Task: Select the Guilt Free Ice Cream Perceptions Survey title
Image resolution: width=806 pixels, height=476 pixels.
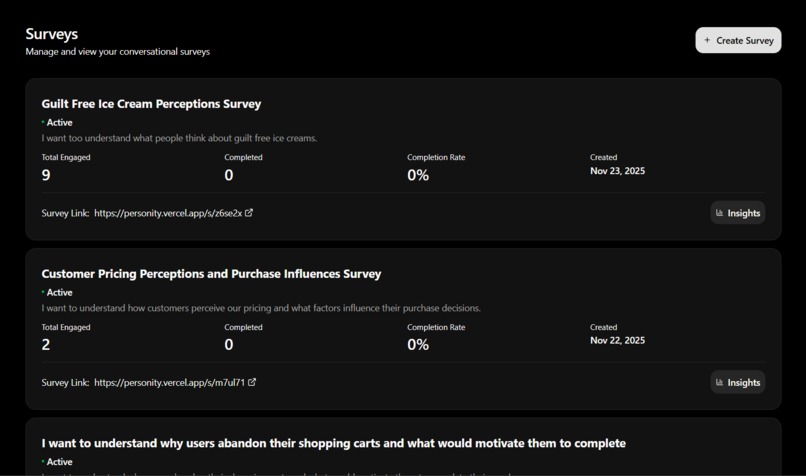Action: pyautogui.click(x=151, y=104)
